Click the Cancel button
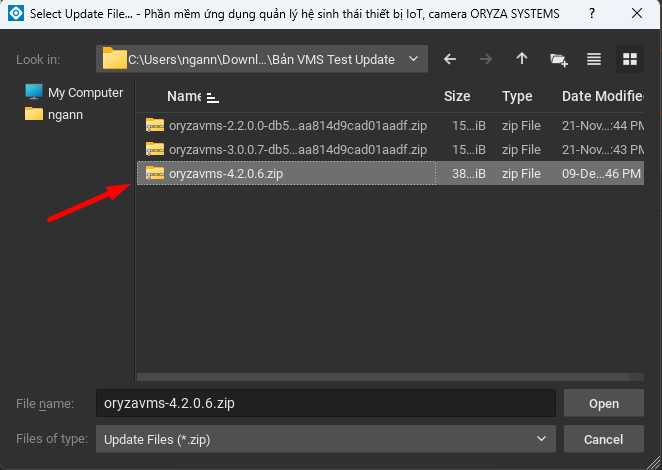The width and height of the screenshot is (662, 470). [604, 439]
